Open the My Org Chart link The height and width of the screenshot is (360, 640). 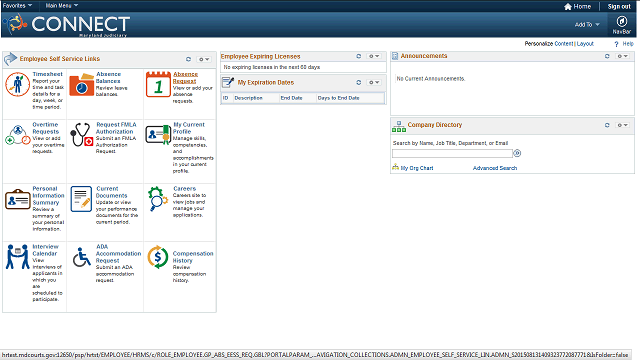click(x=417, y=168)
